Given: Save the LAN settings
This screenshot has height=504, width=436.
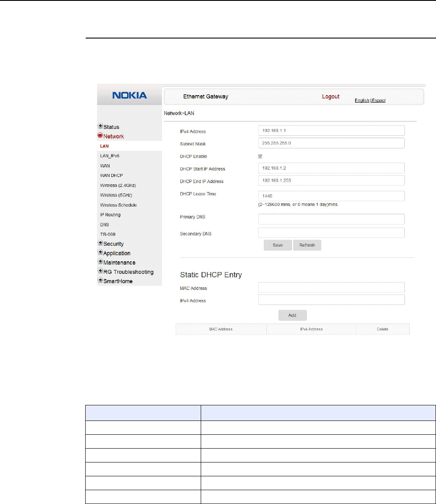Looking at the screenshot, I should click(x=278, y=245).
